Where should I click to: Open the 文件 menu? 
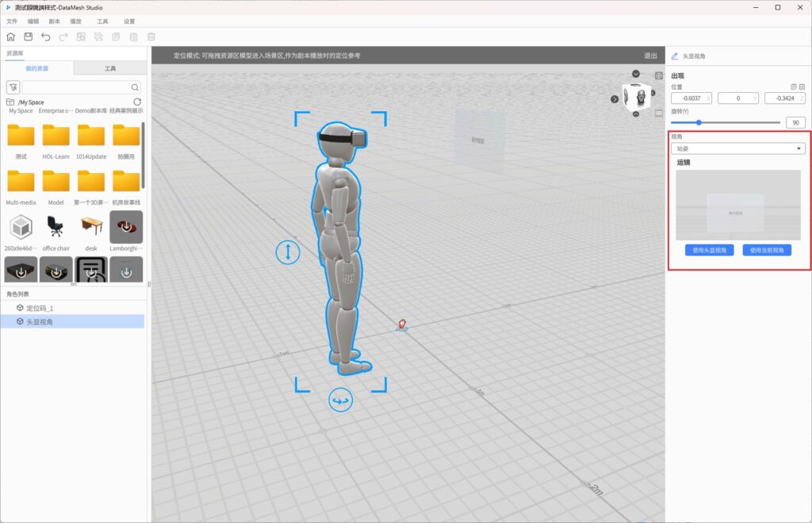[12, 21]
